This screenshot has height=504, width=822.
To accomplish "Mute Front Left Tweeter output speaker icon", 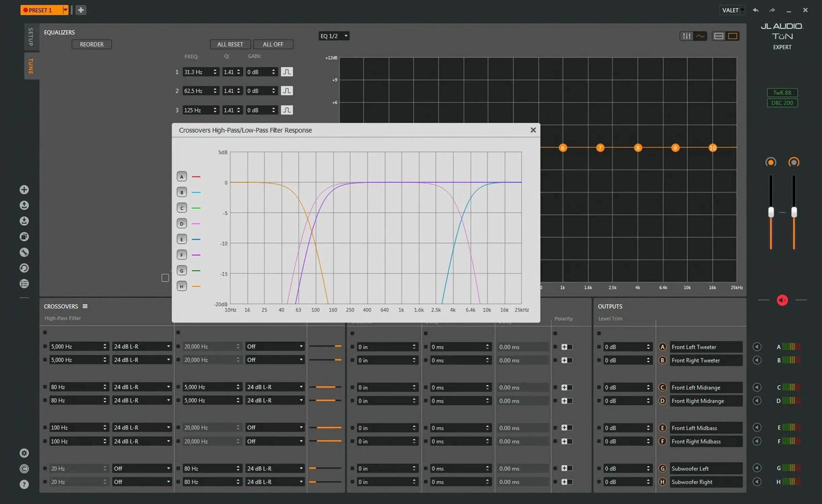I will [757, 347].
